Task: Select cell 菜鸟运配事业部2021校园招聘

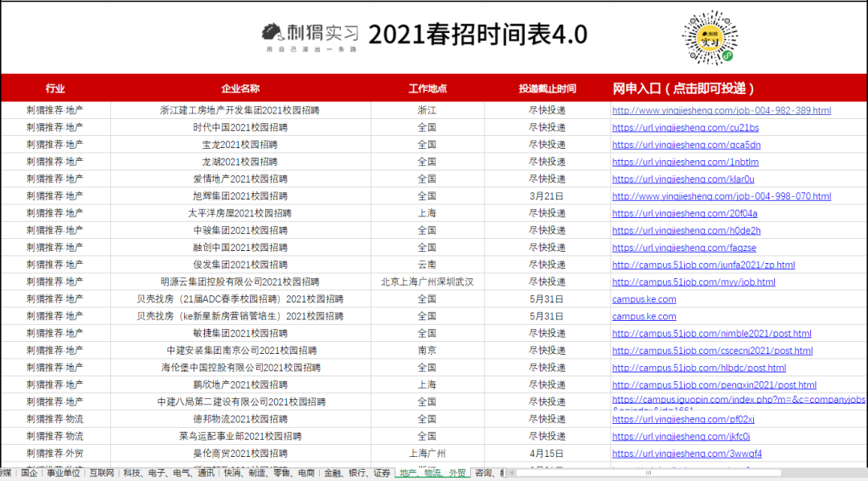Action: pos(240,437)
